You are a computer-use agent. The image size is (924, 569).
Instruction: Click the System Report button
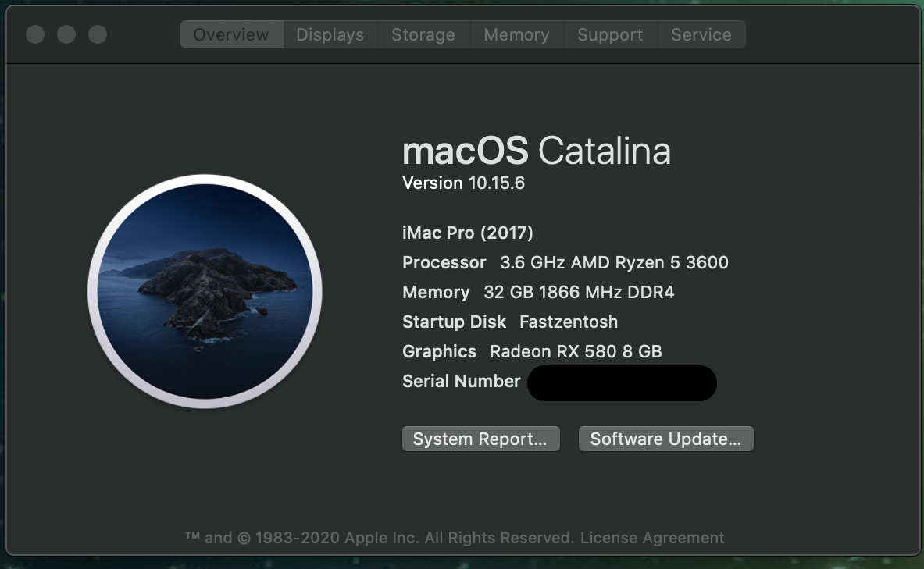(x=480, y=439)
